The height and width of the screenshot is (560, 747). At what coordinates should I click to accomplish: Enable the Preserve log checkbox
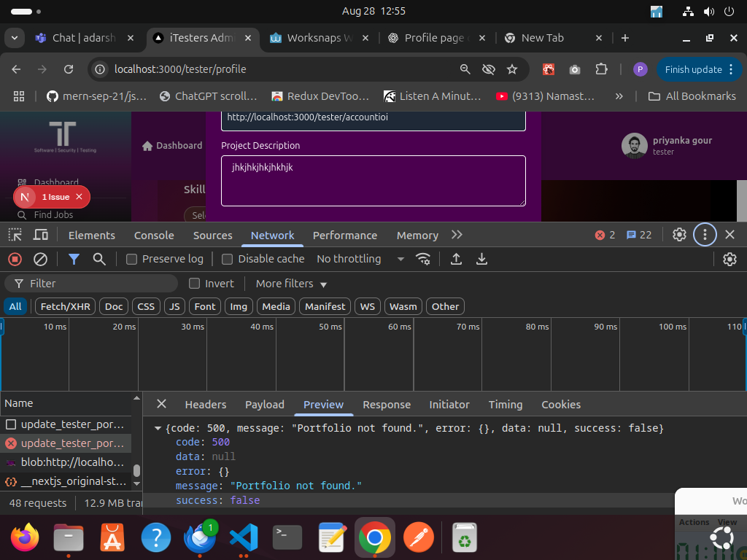(132, 259)
